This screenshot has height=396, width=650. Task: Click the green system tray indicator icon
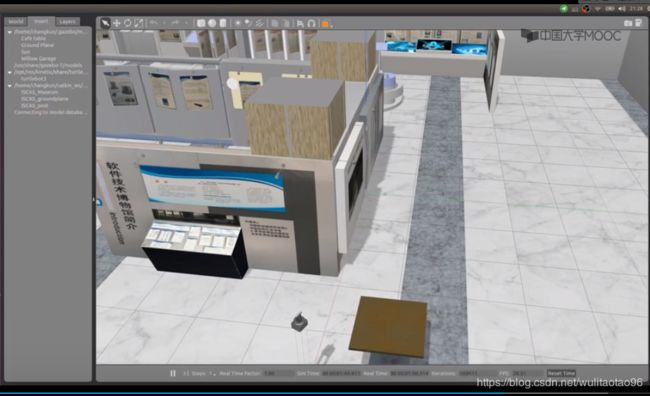point(564,8)
